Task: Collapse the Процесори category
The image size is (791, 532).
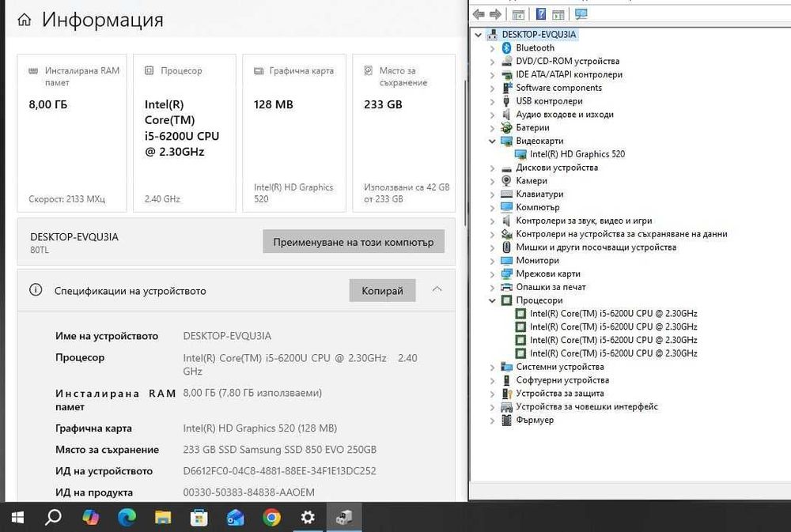Action: [x=492, y=300]
